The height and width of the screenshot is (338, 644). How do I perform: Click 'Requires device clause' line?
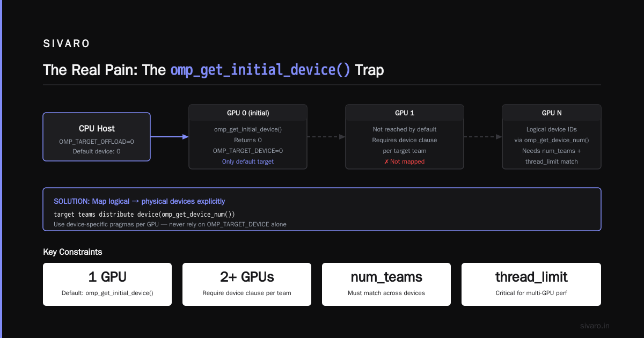coord(405,140)
